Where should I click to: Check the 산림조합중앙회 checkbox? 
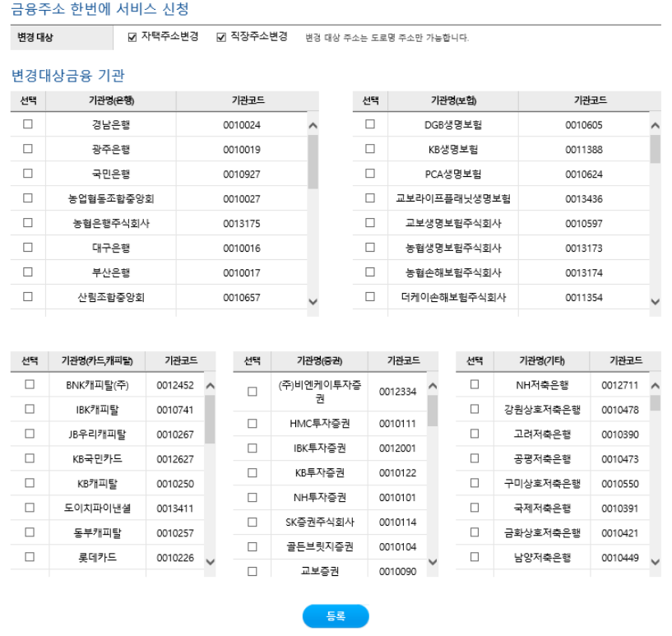point(28,296)
